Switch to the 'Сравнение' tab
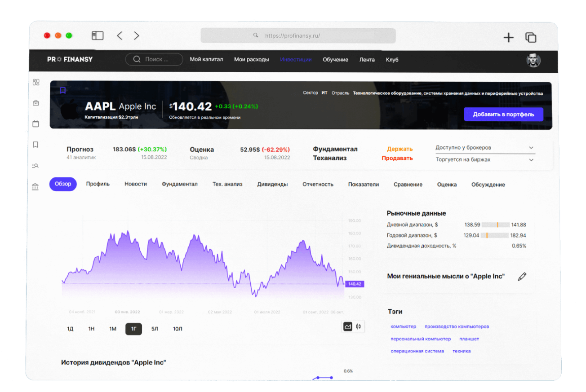The image size is (586, 392). click(x=408, y=185)
